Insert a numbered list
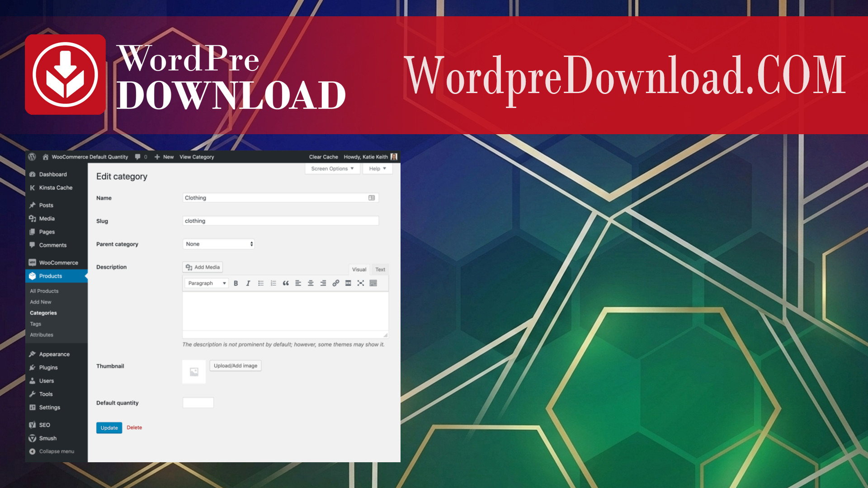The height and width of the screenshot is (488, 868). pyautogui.click(x=273, y=283)
